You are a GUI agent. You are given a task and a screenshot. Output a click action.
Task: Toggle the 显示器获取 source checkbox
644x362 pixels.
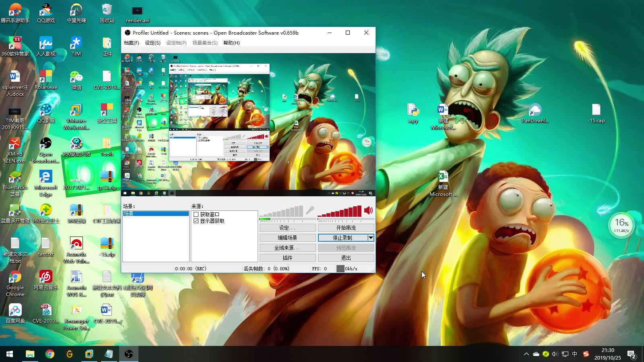196,221
